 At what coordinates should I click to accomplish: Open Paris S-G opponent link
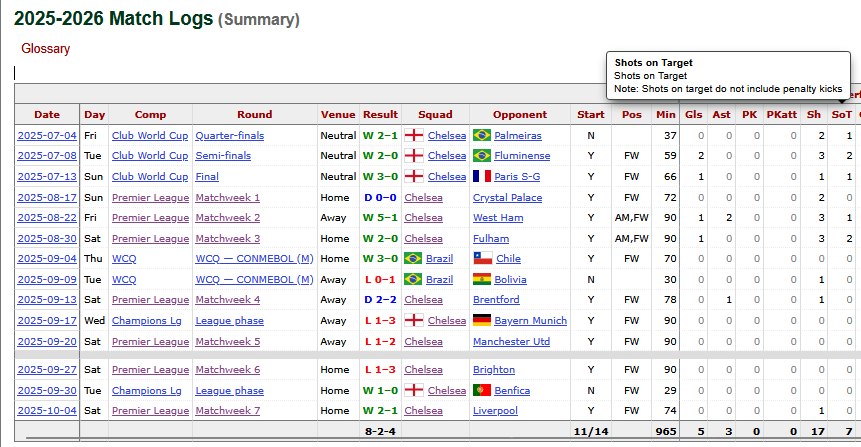(517, 177)
